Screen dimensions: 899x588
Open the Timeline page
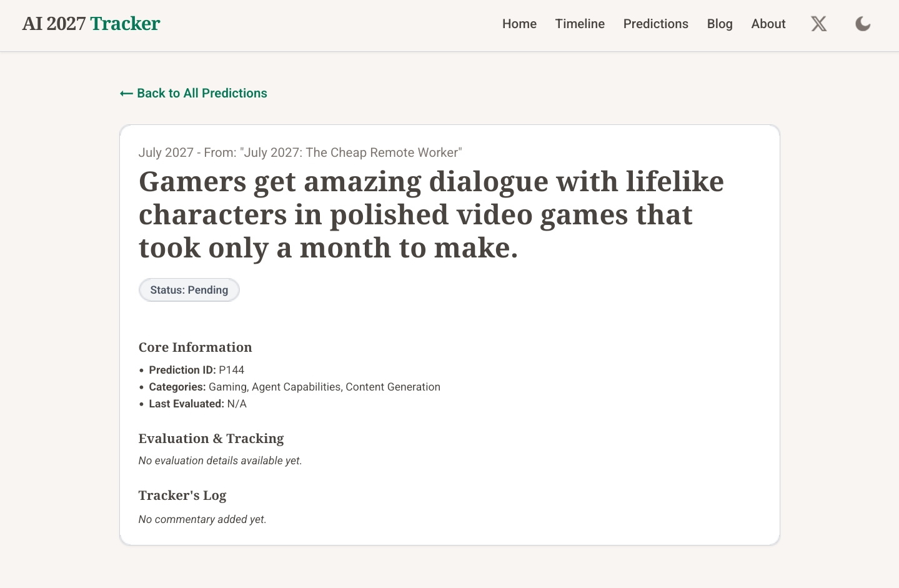pos(580,24)
